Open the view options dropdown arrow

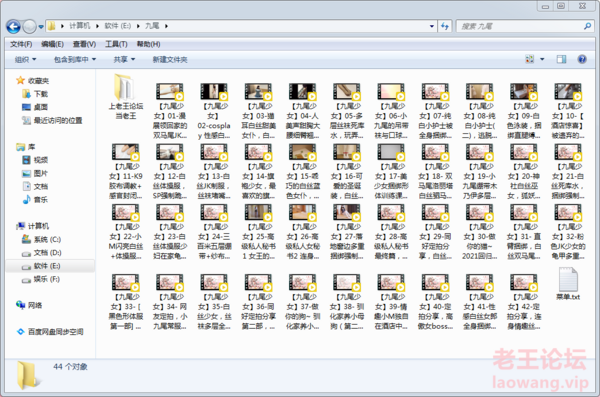coord(542,59)
